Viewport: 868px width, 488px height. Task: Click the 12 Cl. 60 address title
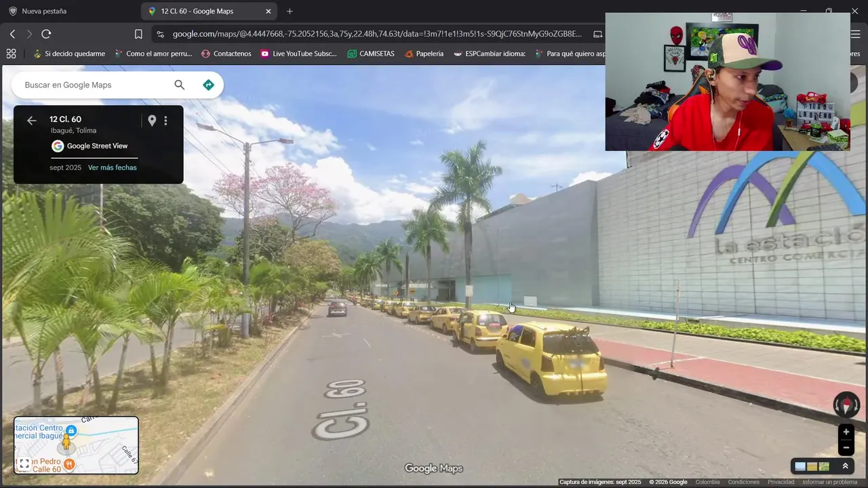(65, 119)
